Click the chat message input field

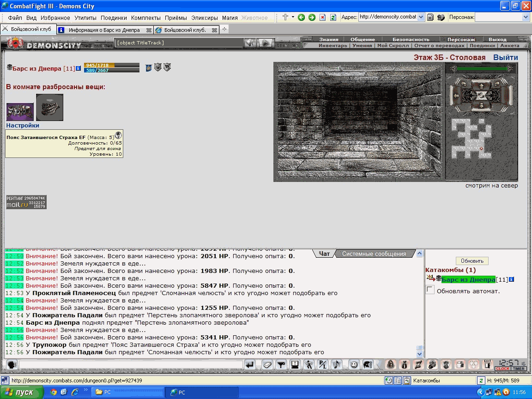pyautogui.click(x=131, y=365)
